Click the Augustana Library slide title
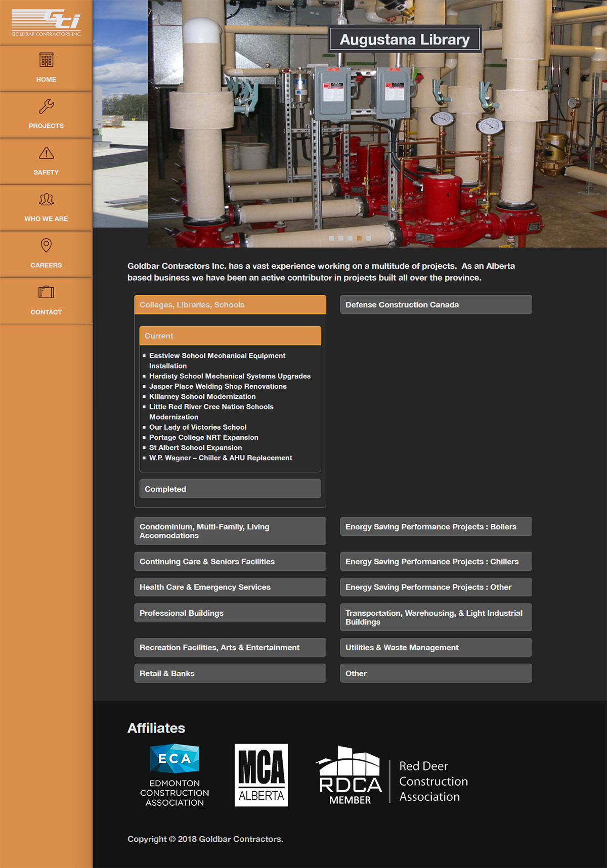 pos(405,39)
